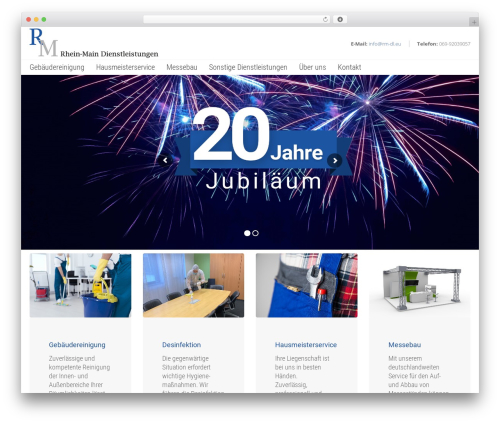Open Gebäudereinigung menu item

pyautogui.click(x=57, y=67)
